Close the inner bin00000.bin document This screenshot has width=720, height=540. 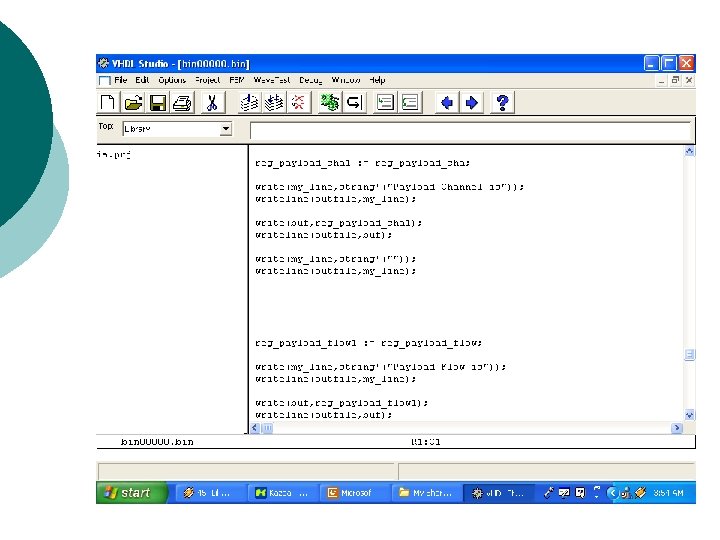[689, 80]
